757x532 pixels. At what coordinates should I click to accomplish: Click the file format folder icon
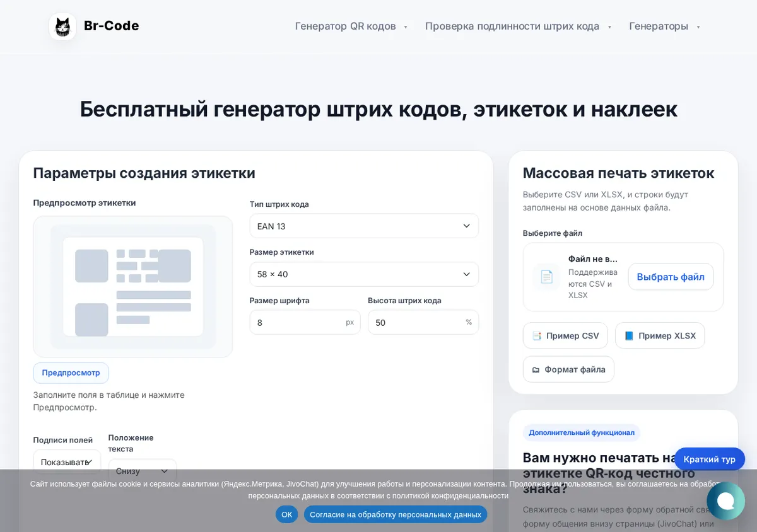[536, 369]
